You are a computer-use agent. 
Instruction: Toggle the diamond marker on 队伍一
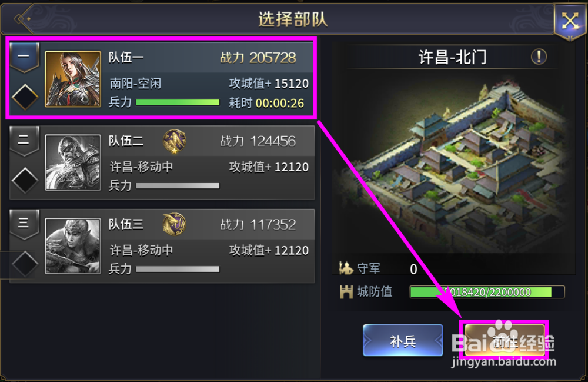click(25, 97)
